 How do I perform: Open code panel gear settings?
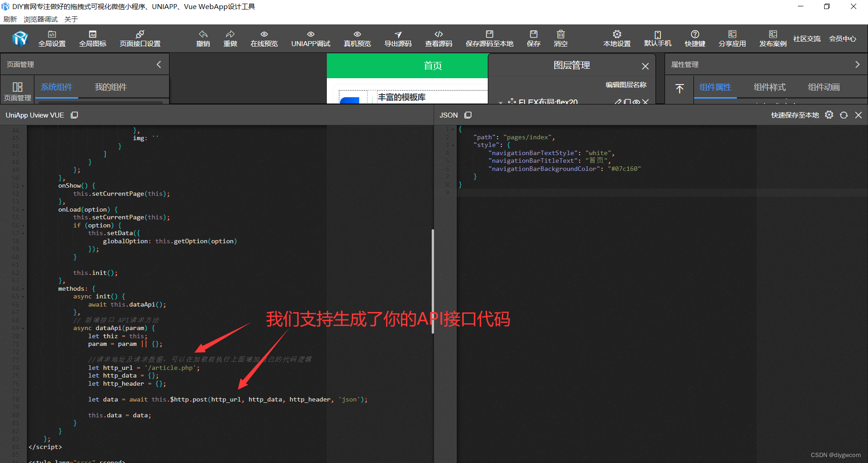pos(829,115)
